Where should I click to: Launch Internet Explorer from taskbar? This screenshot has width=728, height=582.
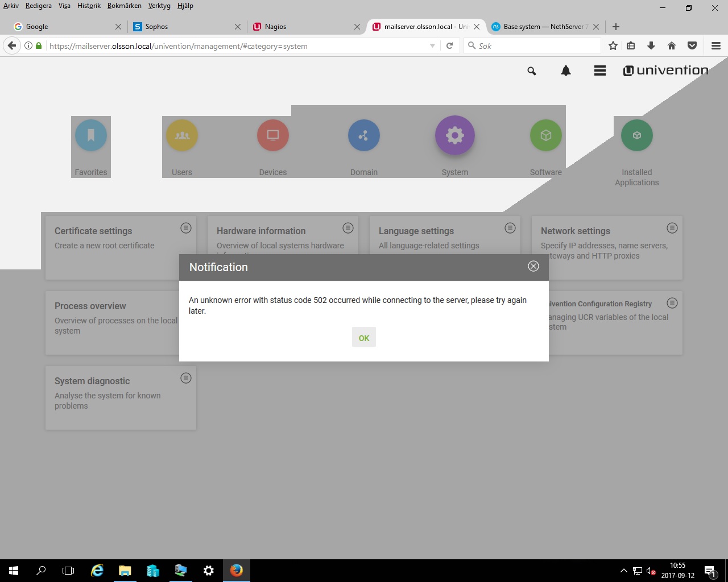pyautogui.click(x=97, y=571)
